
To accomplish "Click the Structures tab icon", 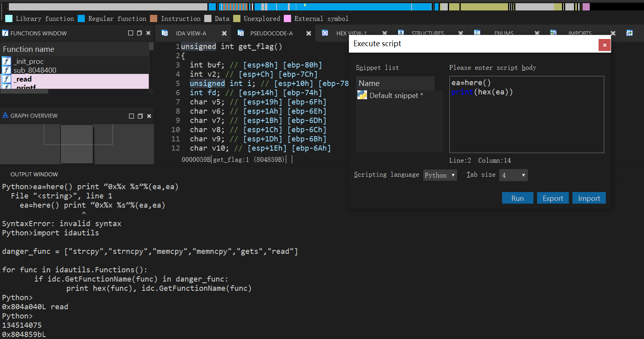I will pyautogui.click(x=401, y=33).
